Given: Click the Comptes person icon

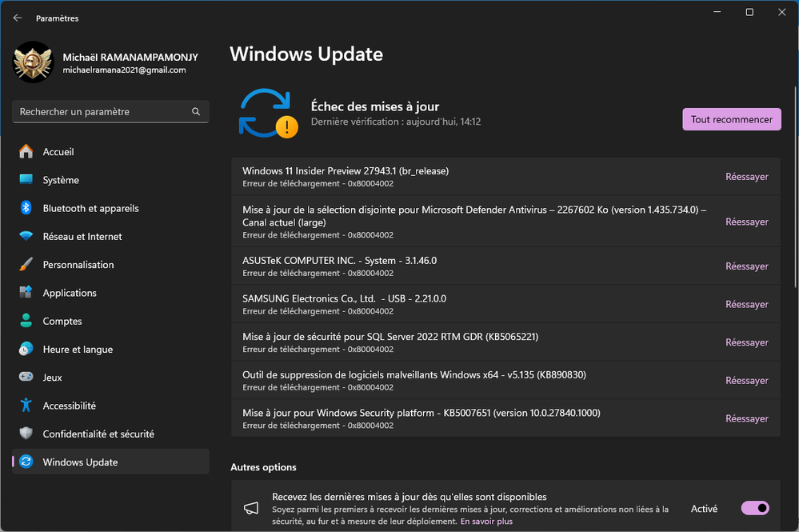Looking at the screenshot, I should (26, 321).
